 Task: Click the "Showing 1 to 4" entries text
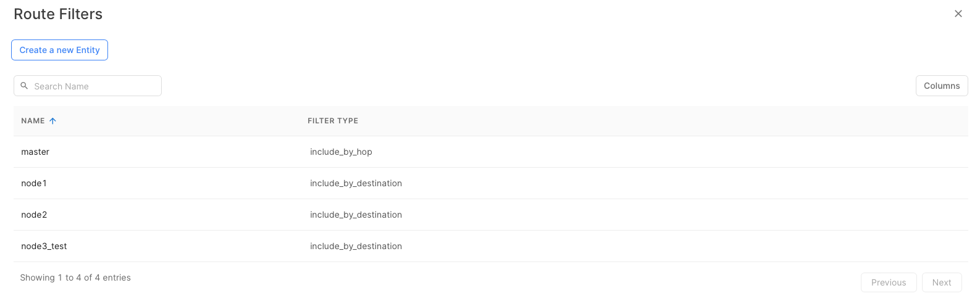click(x=75, y=277)
